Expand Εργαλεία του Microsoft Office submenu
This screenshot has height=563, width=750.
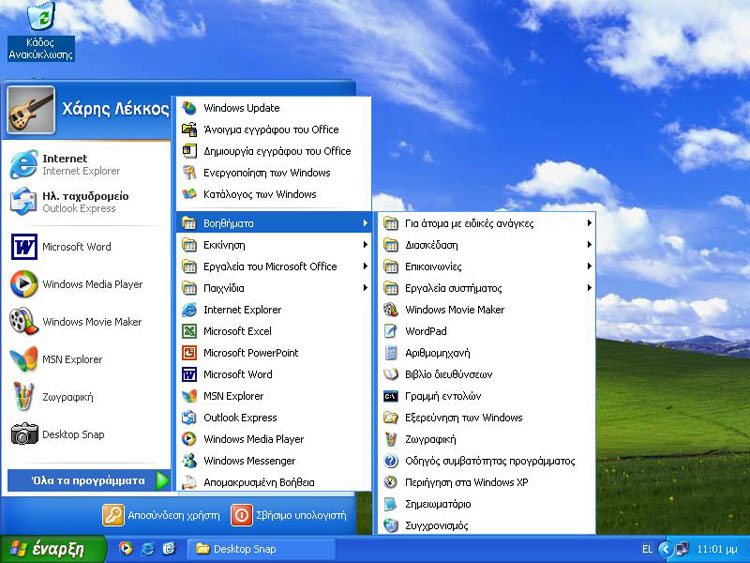[274, 266]
